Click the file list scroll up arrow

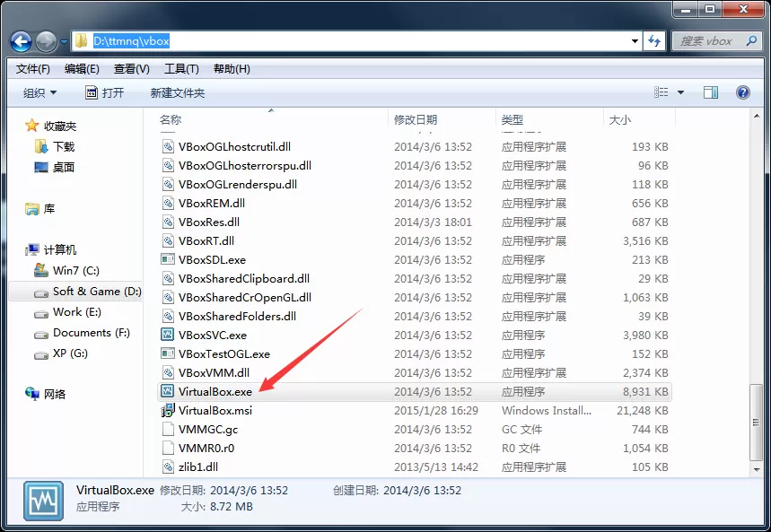tap(757, 116)
